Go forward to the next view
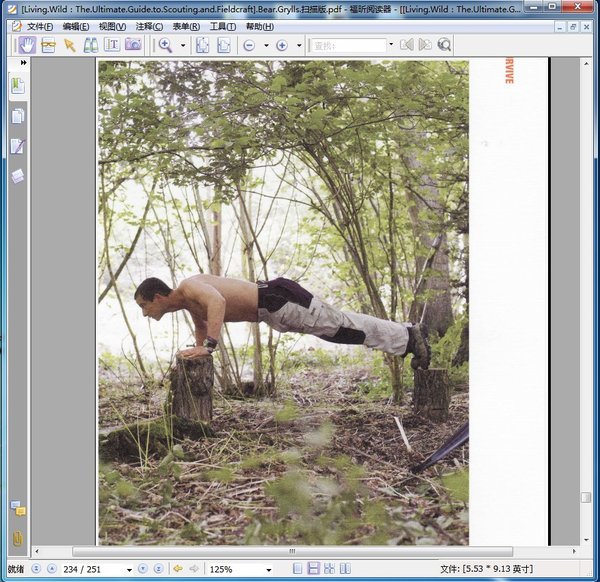600x582 pixels. coord(194,569)
